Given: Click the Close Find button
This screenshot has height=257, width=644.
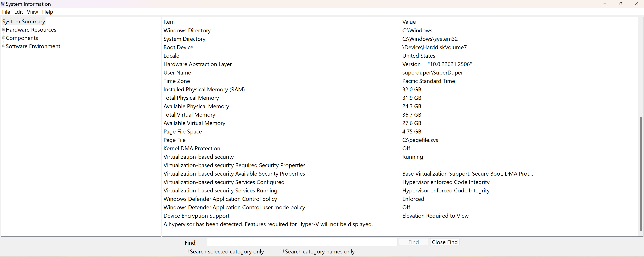Looking at the screenshot, I should [445, 242].
